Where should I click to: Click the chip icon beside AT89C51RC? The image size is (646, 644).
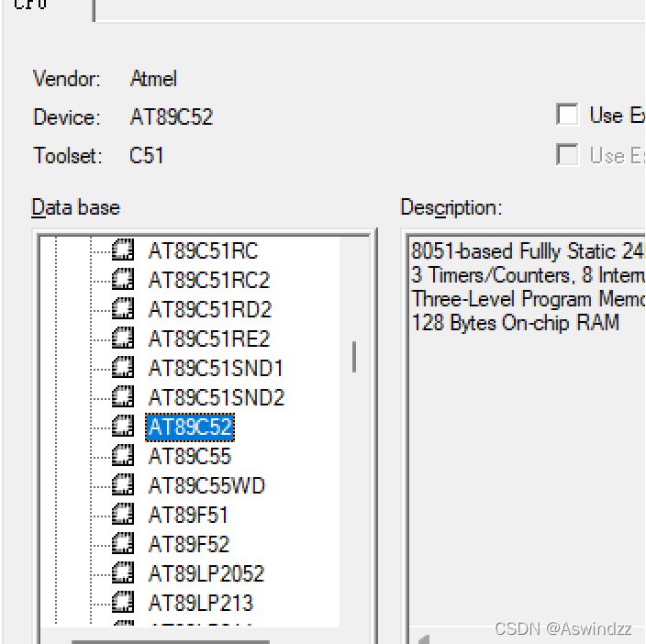click(x=123, y=250)
